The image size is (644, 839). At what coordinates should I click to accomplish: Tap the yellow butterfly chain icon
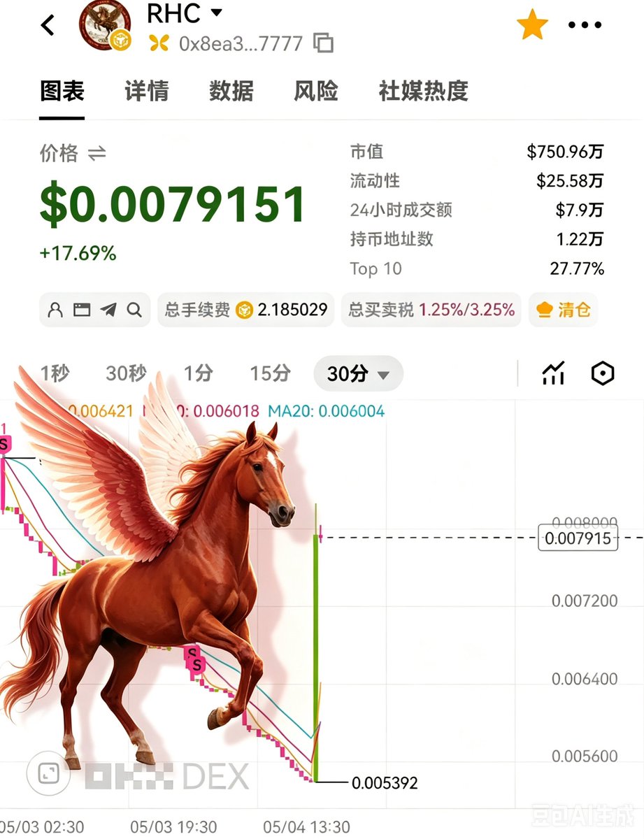click(159, 43)
